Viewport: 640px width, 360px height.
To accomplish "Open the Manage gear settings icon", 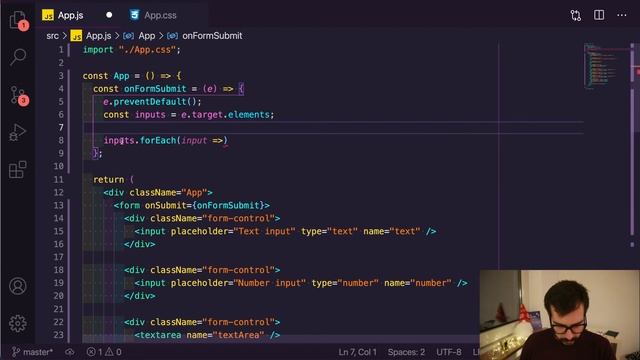I will click(x=18, y=323).
